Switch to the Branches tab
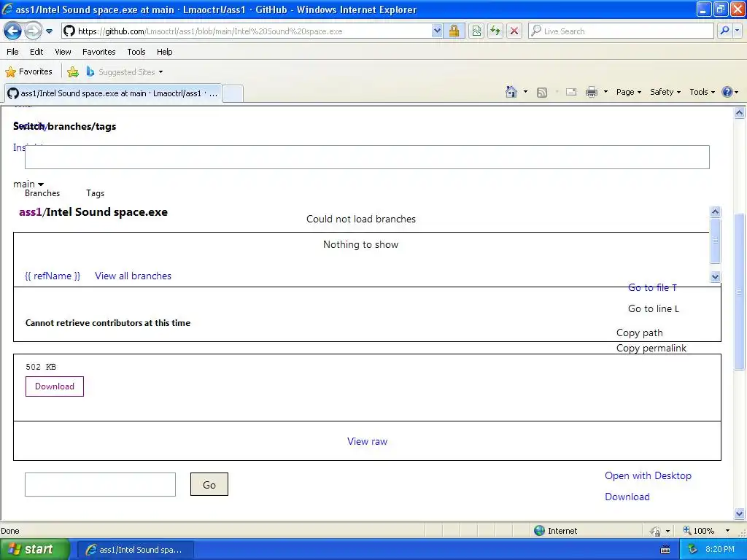This screenshot has width=747, height=560. [x=42, y=193]
